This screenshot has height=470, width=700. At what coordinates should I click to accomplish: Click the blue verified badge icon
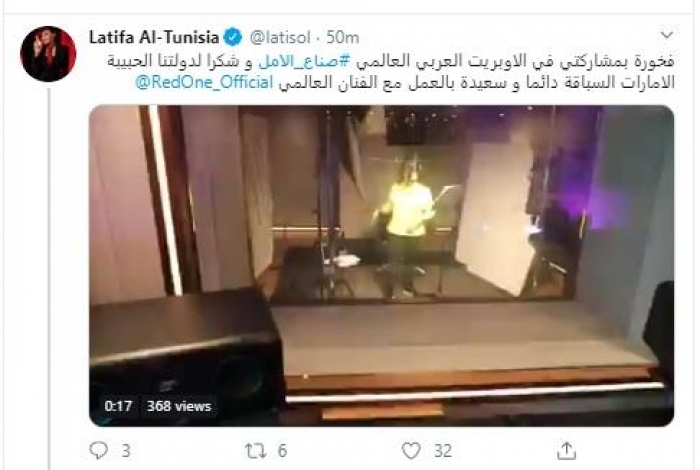(233, 37)
